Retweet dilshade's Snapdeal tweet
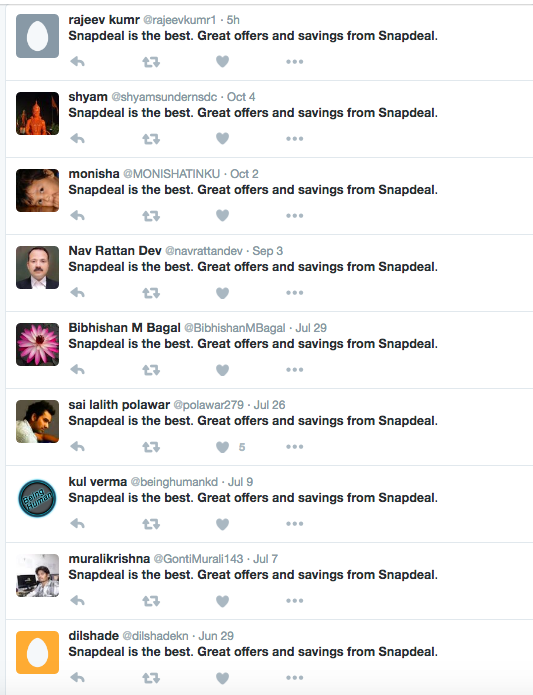The height and width of the screenshot is (695, 533). tap(151, 678)
